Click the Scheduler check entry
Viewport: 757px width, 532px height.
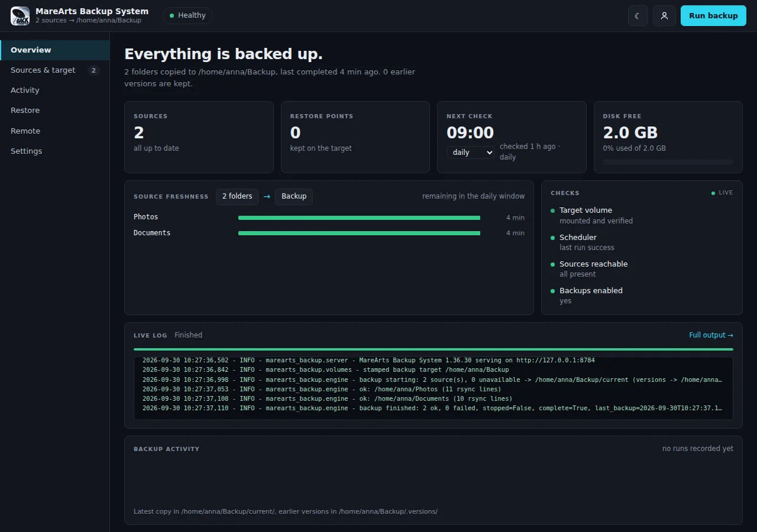(642, 242)
